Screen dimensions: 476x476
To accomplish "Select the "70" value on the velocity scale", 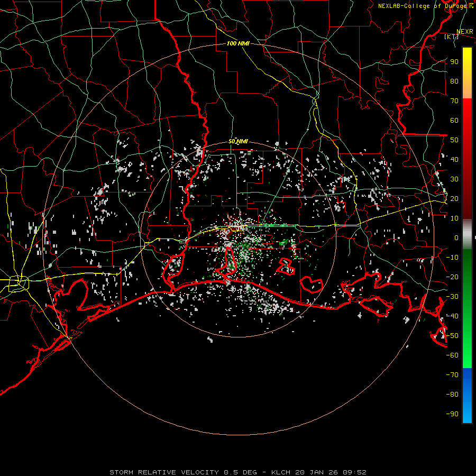I will point(454,101).
